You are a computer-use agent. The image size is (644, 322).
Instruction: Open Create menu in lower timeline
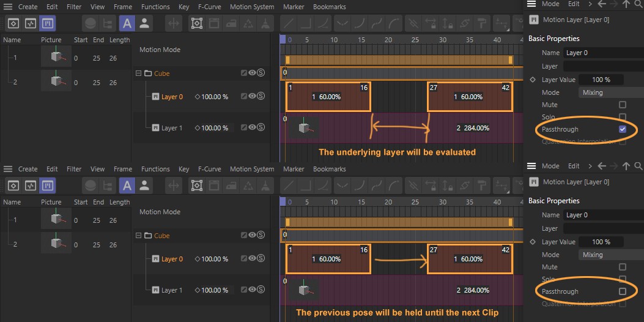click(x=28, y=169)
